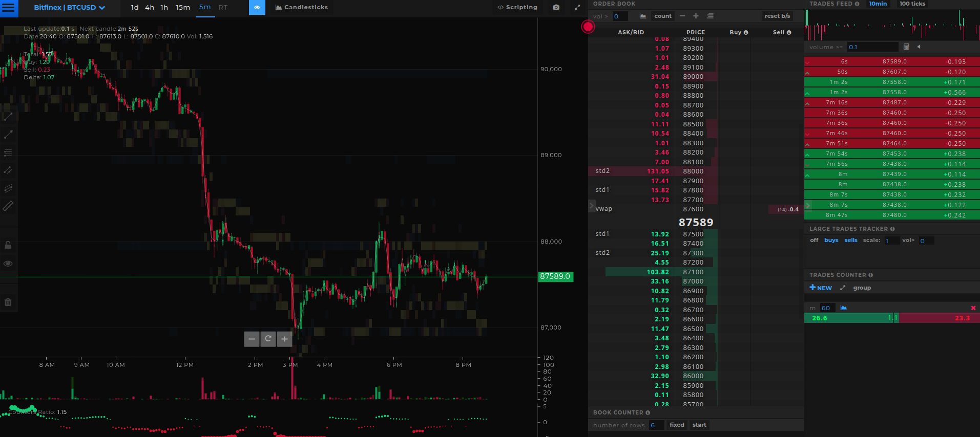Open the Candlesticks chart type selector
The image size is (980, 437).
pos(302,7)
